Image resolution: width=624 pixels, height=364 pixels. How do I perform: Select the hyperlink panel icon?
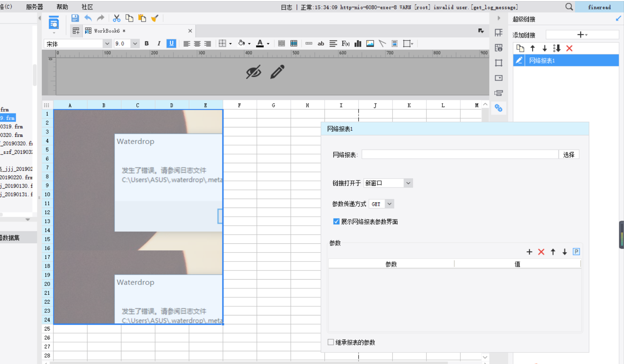click(x=499, y=108)
